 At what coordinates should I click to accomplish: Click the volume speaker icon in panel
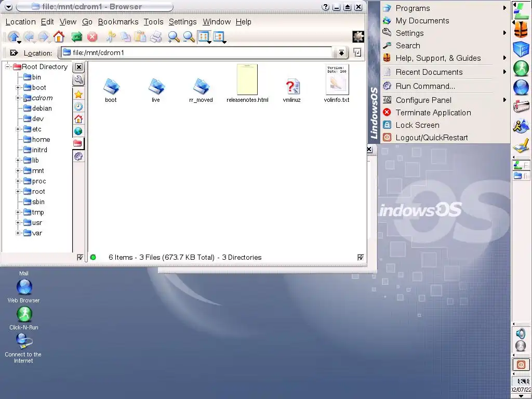point(521,334)
